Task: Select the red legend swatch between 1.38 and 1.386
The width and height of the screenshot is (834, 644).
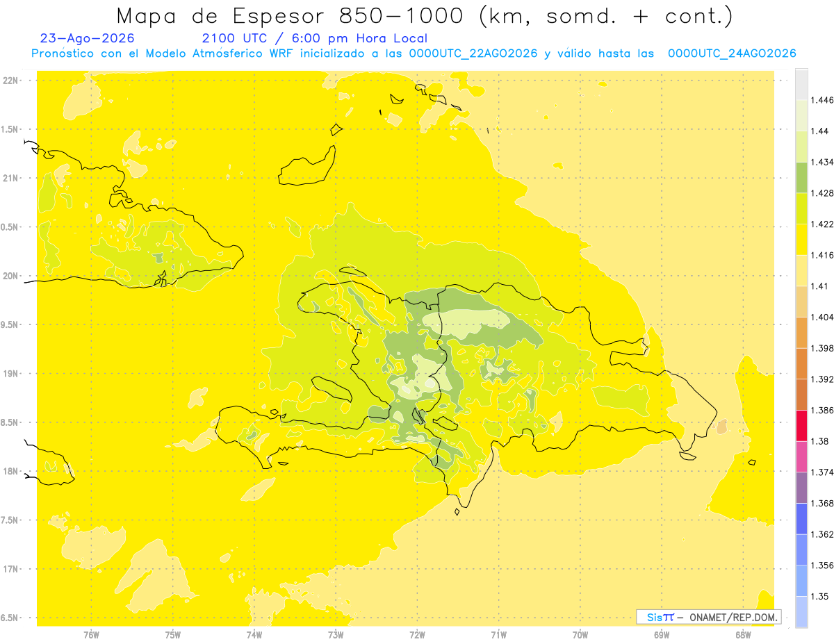Action: (x=801, y=425)
